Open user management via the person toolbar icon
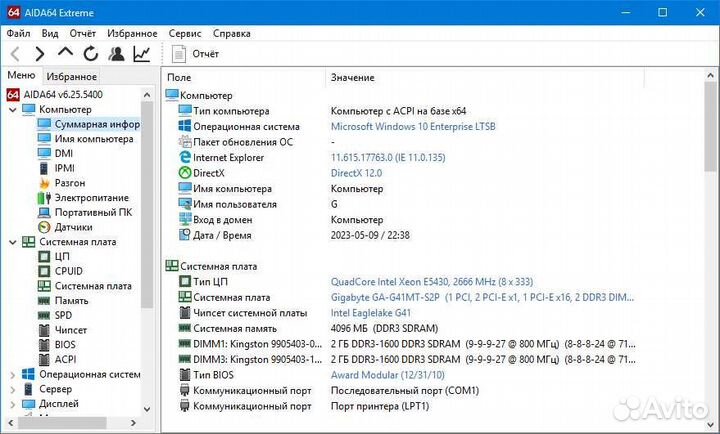The image size is (720, 434). click(x=117, y=54)
